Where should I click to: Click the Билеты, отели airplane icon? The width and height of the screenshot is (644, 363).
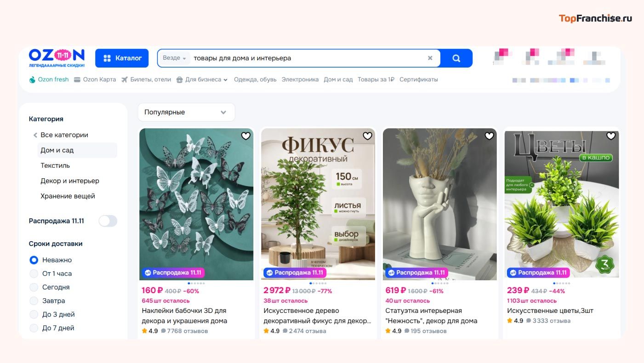click(124, 79)
